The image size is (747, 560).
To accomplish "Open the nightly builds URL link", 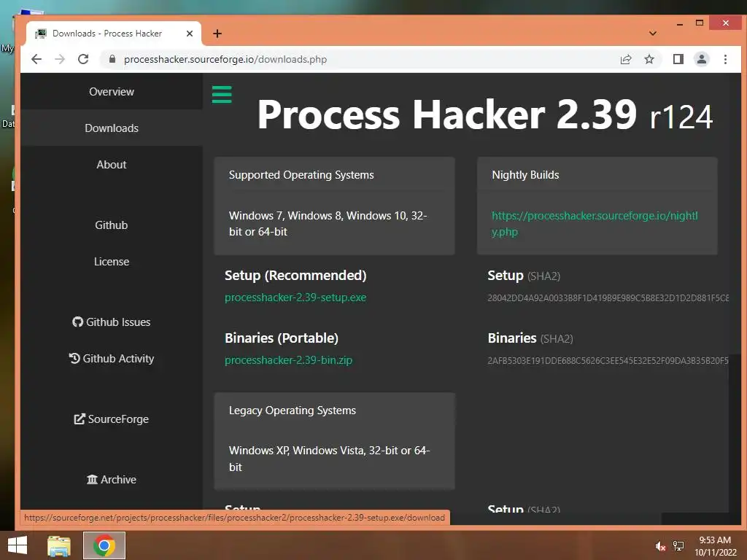I will (595, 223).
